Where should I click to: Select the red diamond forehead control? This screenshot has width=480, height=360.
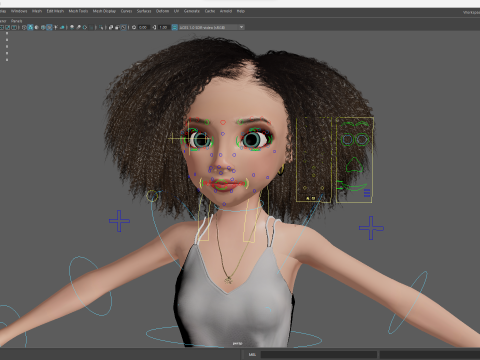tap(223, 123)
